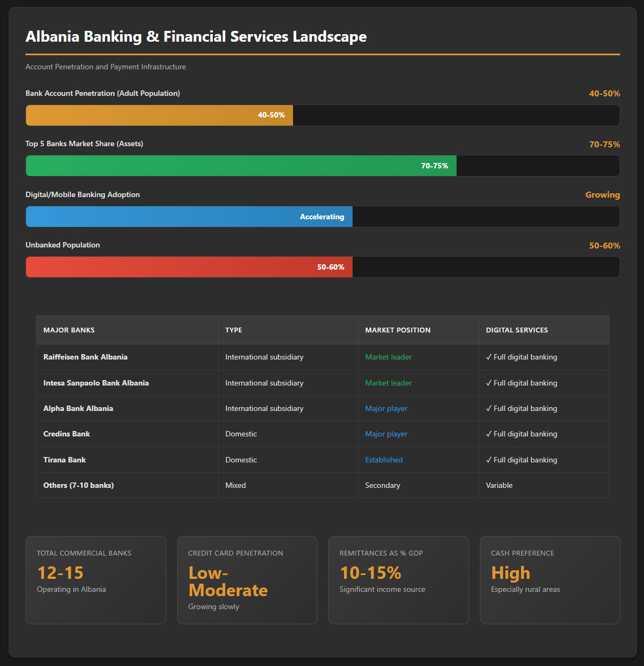This screenshot has width=644, height=666.
Task: Click Credins Bank's Major player status
Action: pos(386,434)
